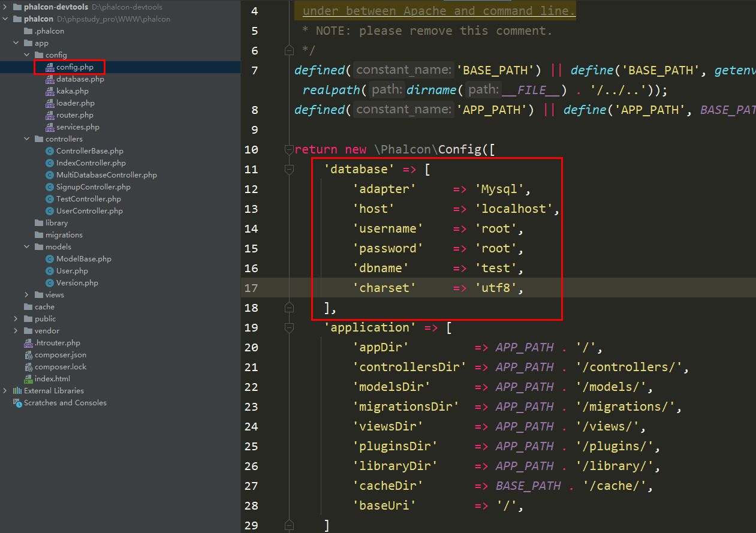This screenshot has height=533, width=756.
Task: Collapse the app folder
Action: click(16, 43)
